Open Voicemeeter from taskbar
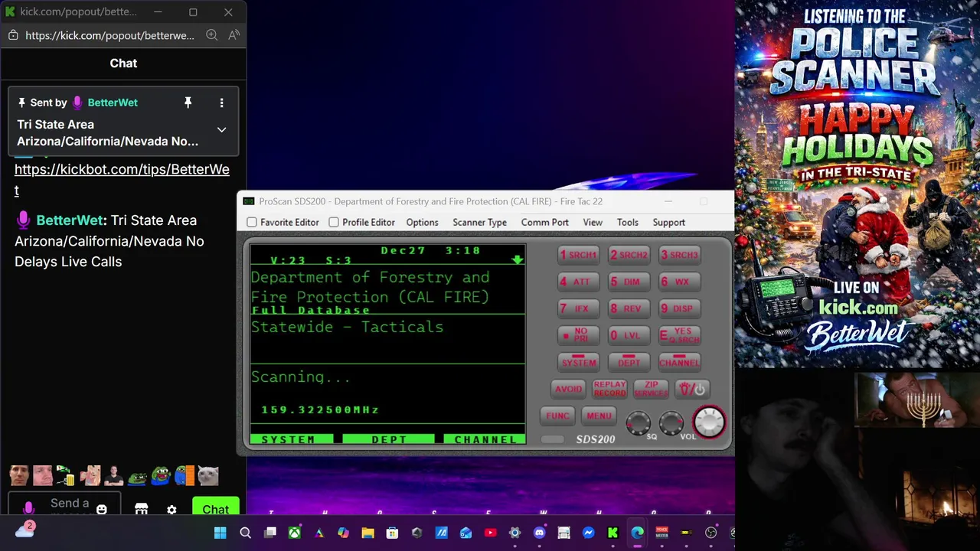Screen dimensions: 980x551 pos(661,533)
